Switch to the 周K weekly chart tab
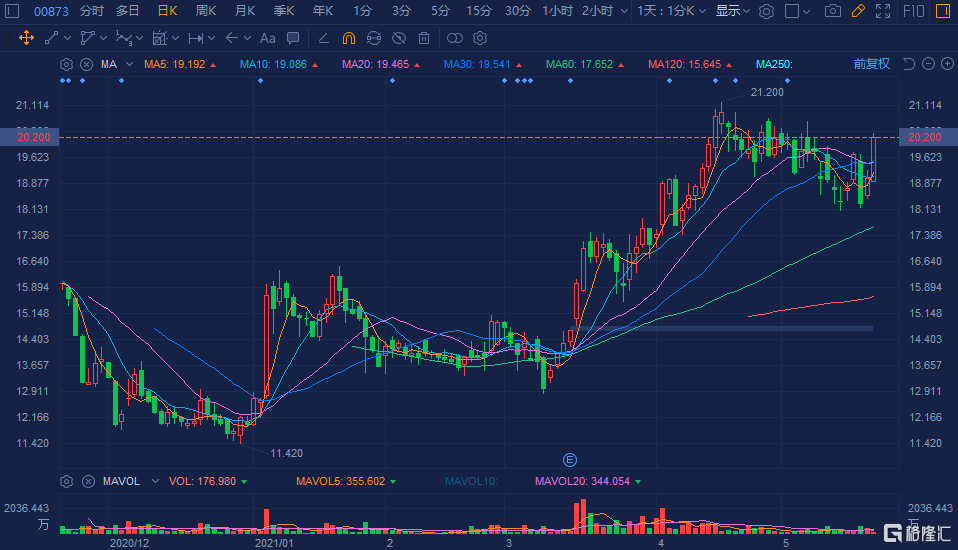Image resolution: width=958 pixels, height=550 pixels. (206, 11)
